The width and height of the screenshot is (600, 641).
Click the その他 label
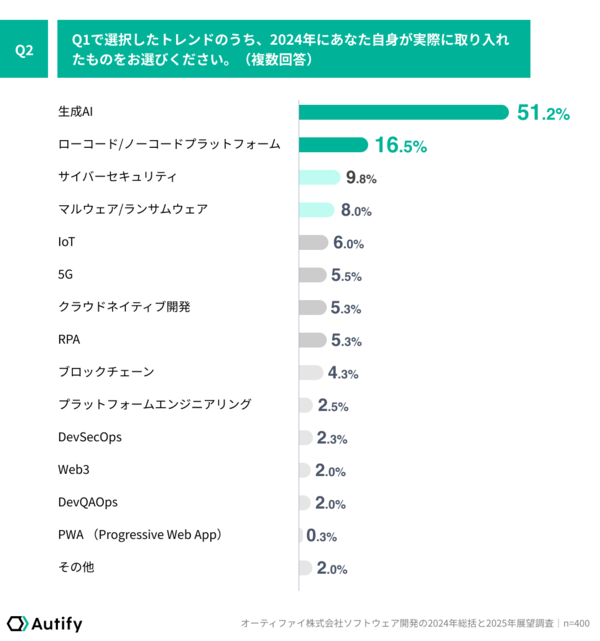coord(76,567)
